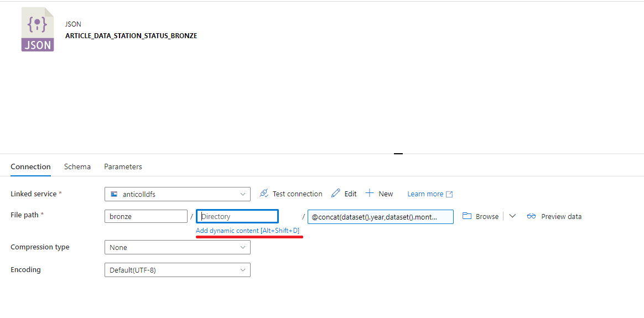Focus the Directory path field
Screen dimensions: 644x318
pos(237,216)
